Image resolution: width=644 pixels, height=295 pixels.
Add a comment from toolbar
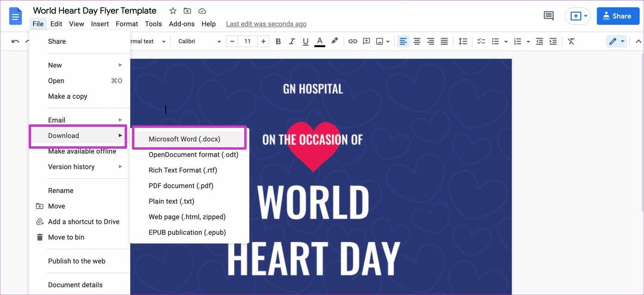tap(366, 42)
